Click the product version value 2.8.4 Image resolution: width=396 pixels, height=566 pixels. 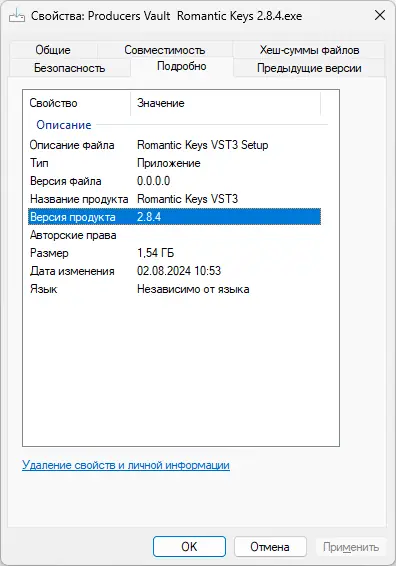click(149, 217)
